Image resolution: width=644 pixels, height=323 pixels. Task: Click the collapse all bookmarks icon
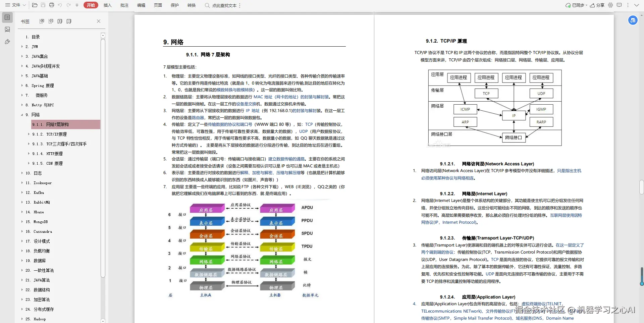51,21
